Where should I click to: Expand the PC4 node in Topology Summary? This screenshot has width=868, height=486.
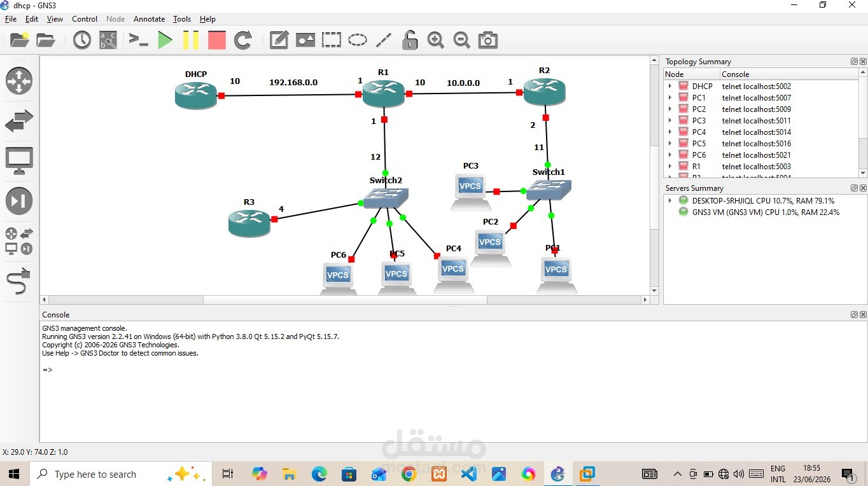coord(670,132)
